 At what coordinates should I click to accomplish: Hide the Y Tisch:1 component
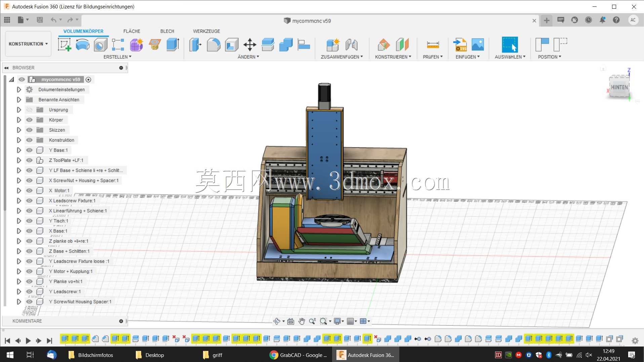tap(30, 221)
